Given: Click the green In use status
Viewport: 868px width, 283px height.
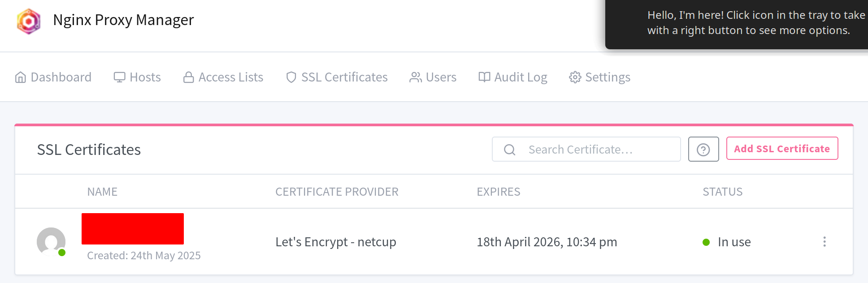Looking at the screenshot, I should [x=733, y=242].
